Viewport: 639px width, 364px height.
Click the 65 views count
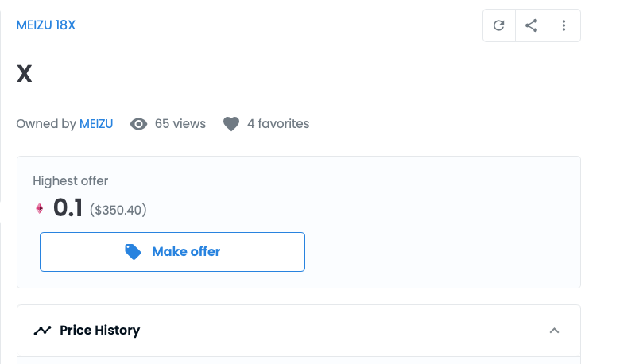pyautogui.click(x=180, y=124)
